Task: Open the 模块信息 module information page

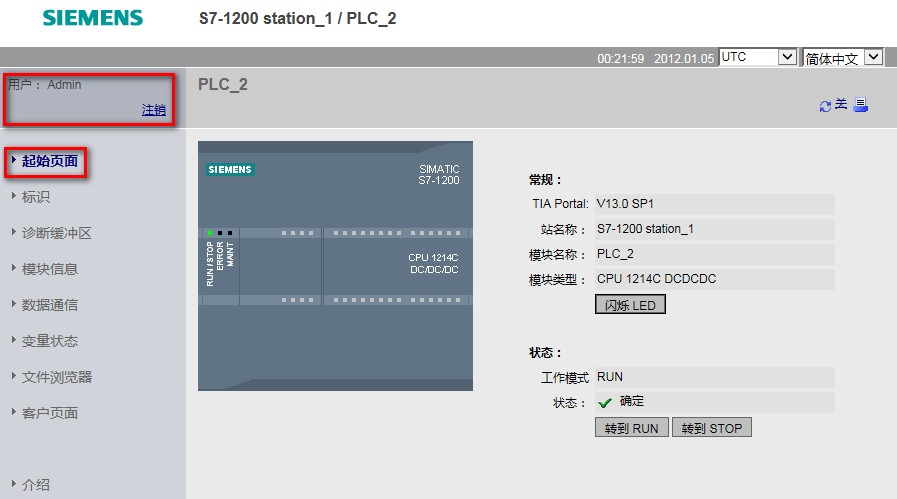Action: coord(50,269)
